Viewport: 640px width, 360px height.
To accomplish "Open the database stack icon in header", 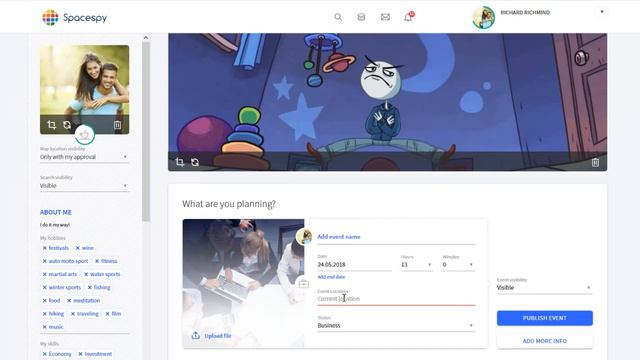I will [361, 17].
